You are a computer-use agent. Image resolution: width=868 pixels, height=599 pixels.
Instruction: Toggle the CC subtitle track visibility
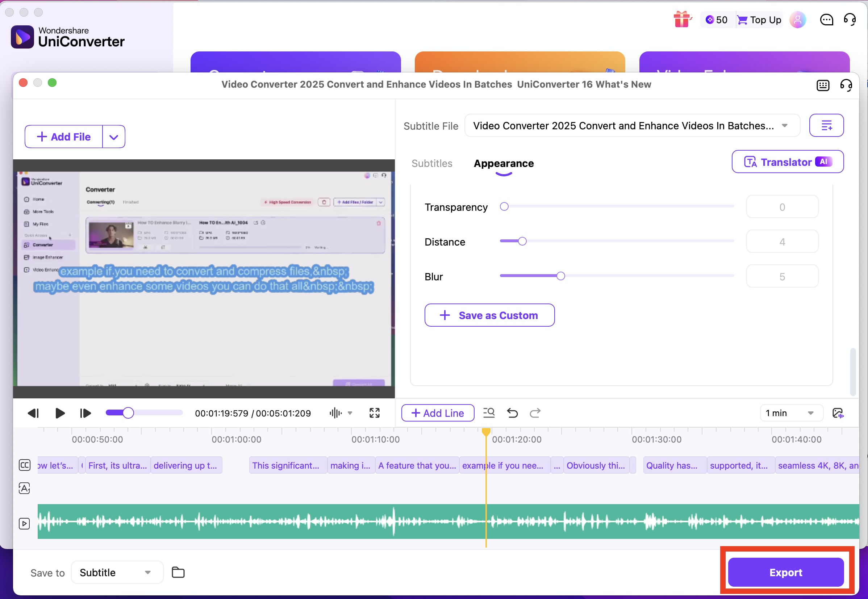point(24,465)
